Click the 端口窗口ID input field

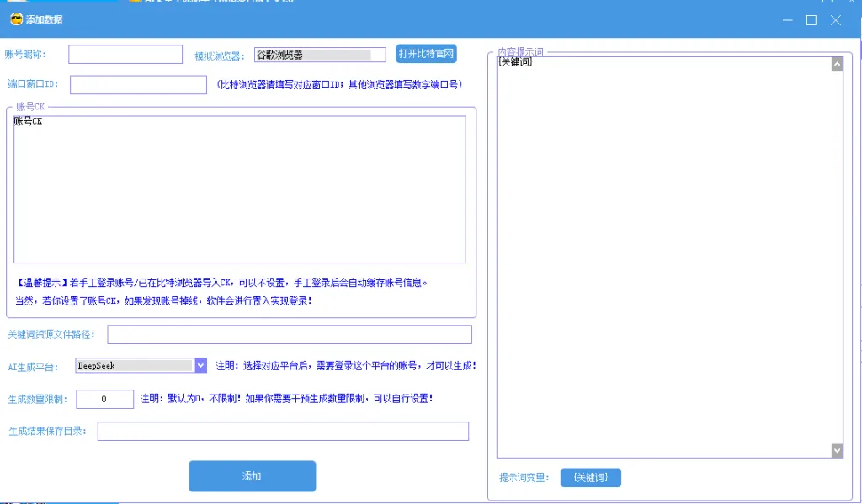139,85
